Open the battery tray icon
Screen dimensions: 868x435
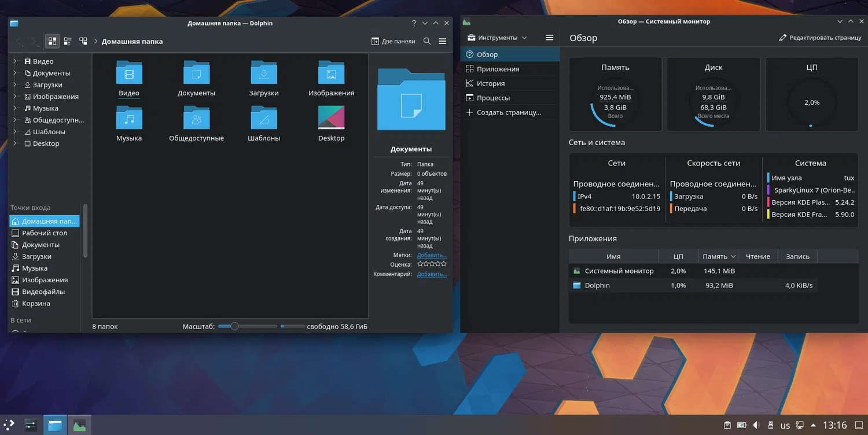click(742, 426)
